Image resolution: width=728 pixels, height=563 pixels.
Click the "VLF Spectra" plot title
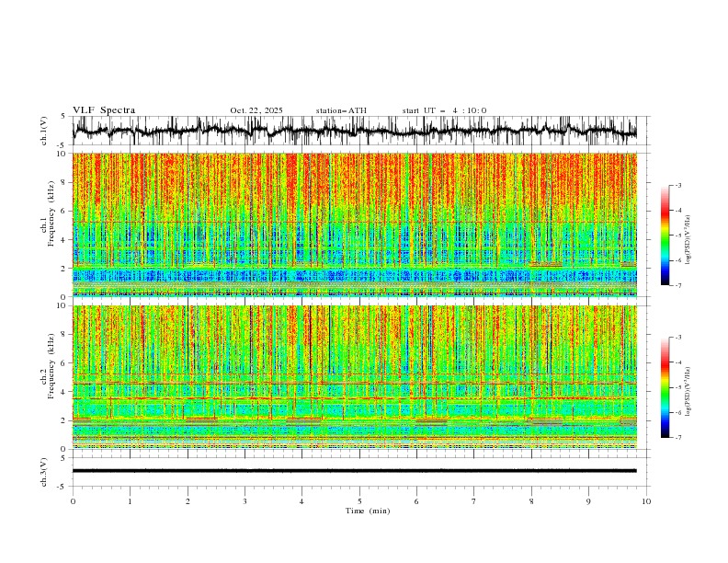pos(104,110)
